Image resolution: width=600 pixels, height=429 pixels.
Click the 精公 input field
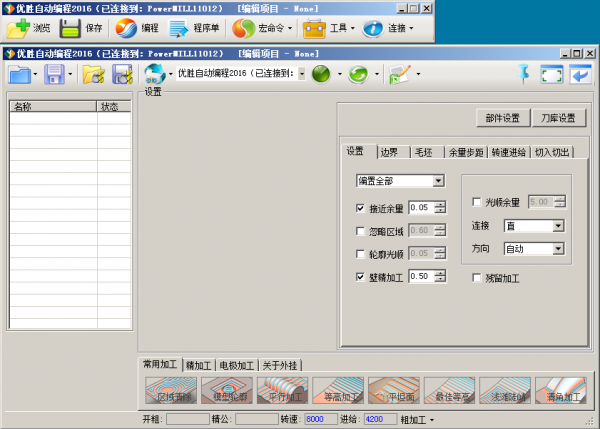pyautogui.click(x=256, y=419)
